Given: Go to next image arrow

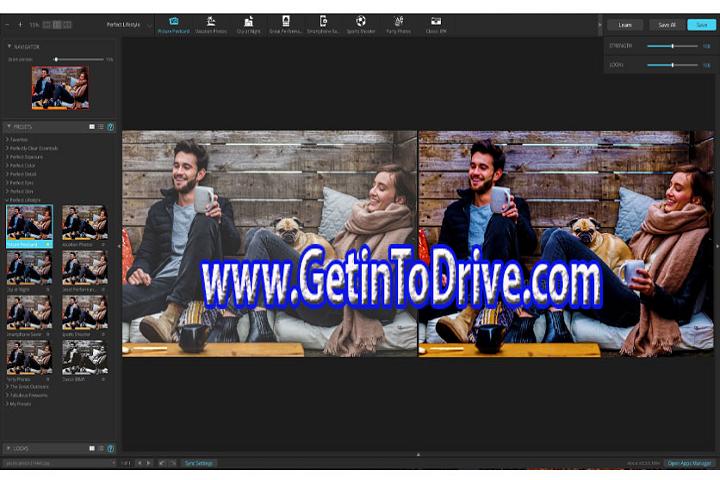Looking at the screenshot, I should pos(148,463).
